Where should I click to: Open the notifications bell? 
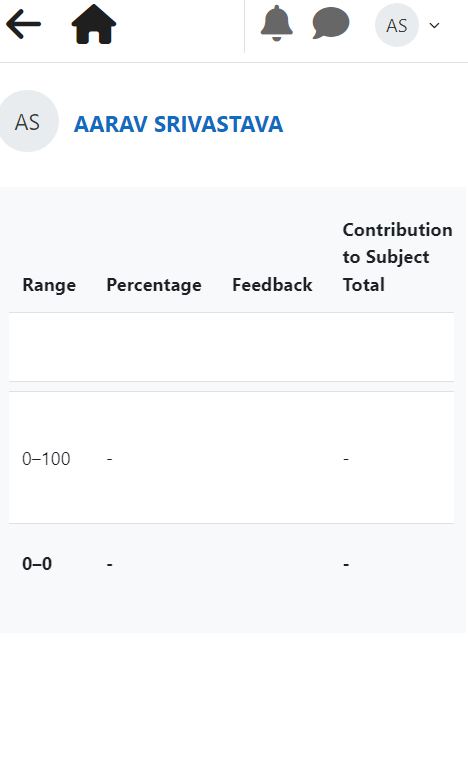(x=277, y=23)
